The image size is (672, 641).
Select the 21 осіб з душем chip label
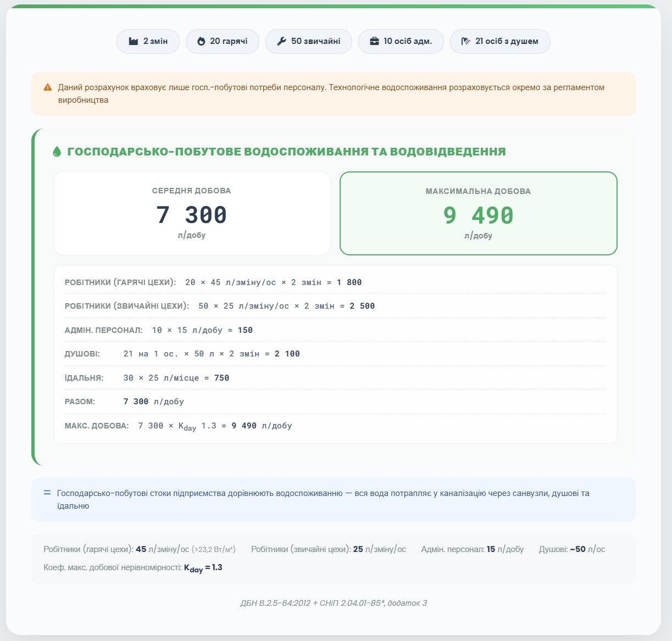coord(507,41)
